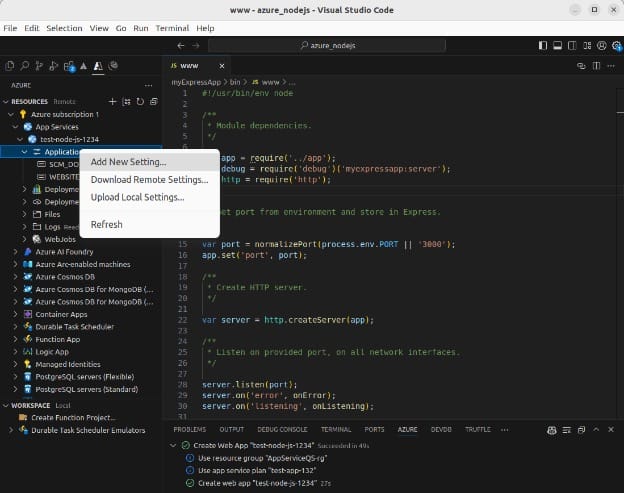Screen dimensions: 624x493
Task: Expand the Function App node
Action: (x=16, y=339)
